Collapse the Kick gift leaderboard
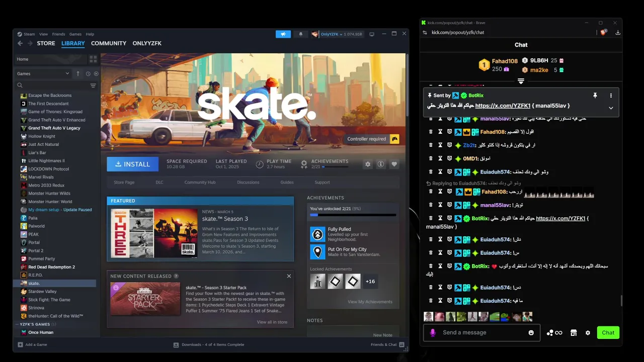644x362 pixels. 521,81
